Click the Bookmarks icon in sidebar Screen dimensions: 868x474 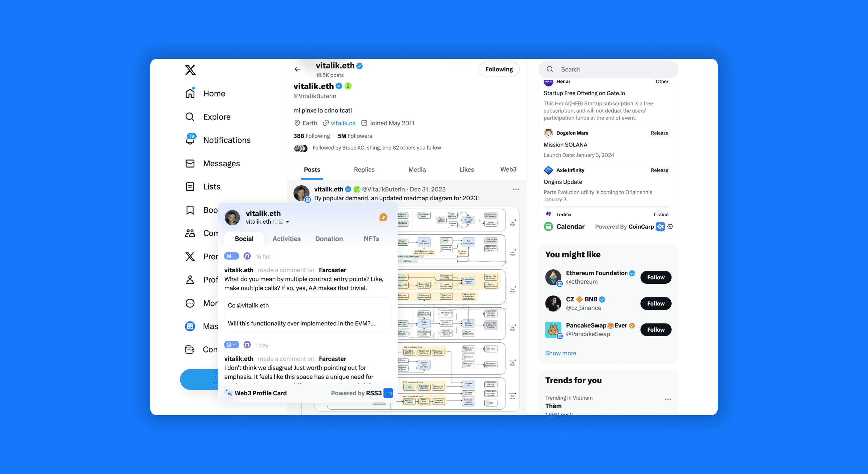(x=190, y=209)
